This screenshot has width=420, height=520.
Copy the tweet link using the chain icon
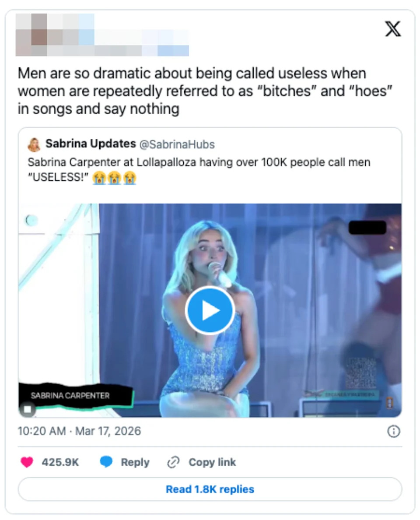[x=173, y=462]
